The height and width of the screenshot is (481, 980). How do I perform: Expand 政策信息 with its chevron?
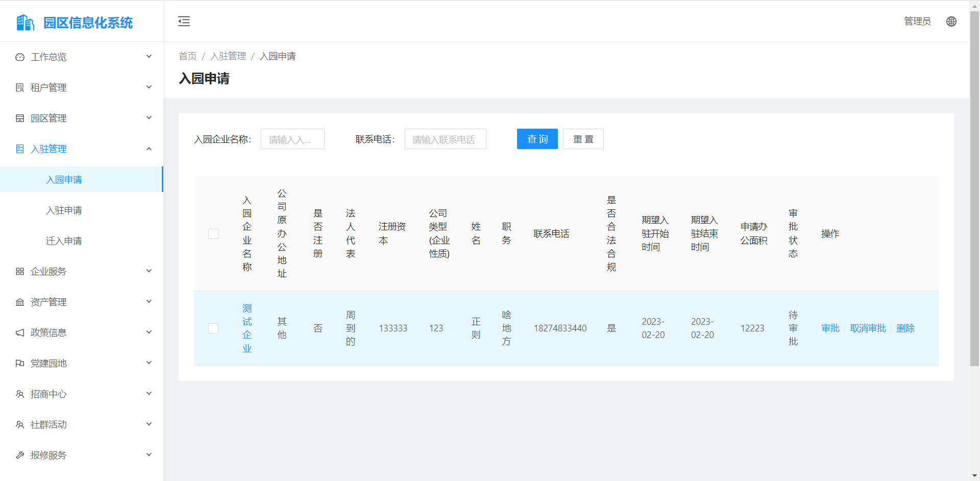(x=149, y=332)
